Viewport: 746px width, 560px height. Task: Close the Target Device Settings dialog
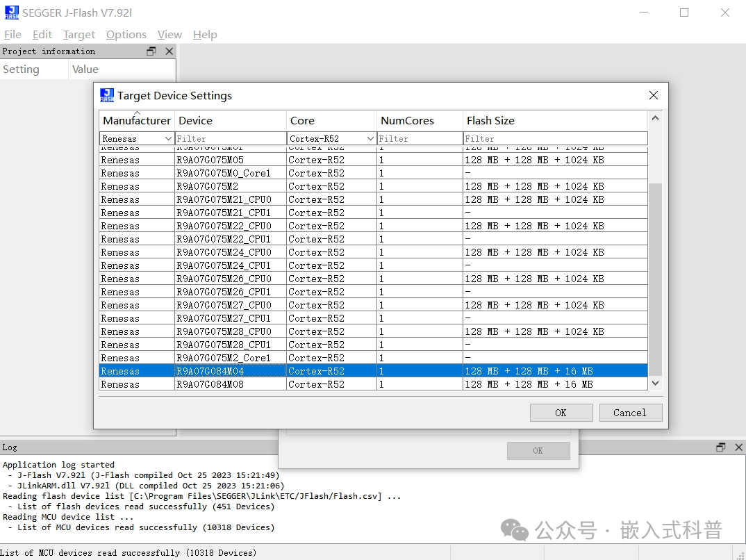pyautogui.click(x=654, y=95)
